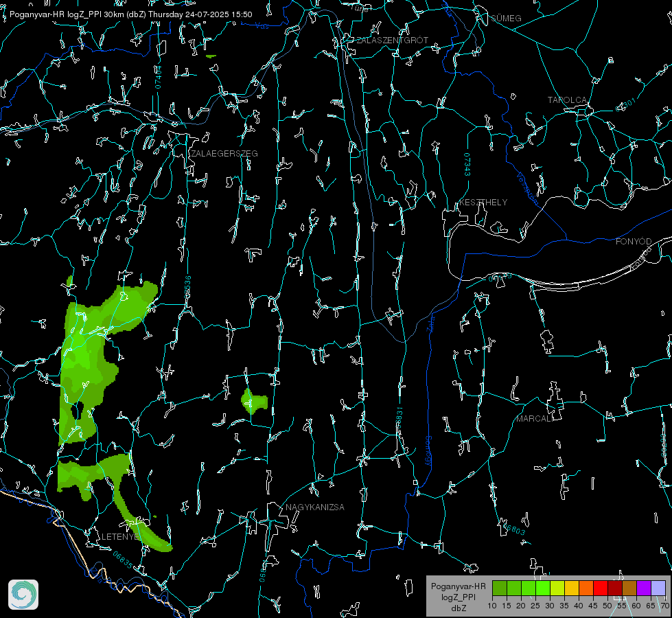Click the TAPOLCA city label
This screenshot has height=618, width=672.
567,100
